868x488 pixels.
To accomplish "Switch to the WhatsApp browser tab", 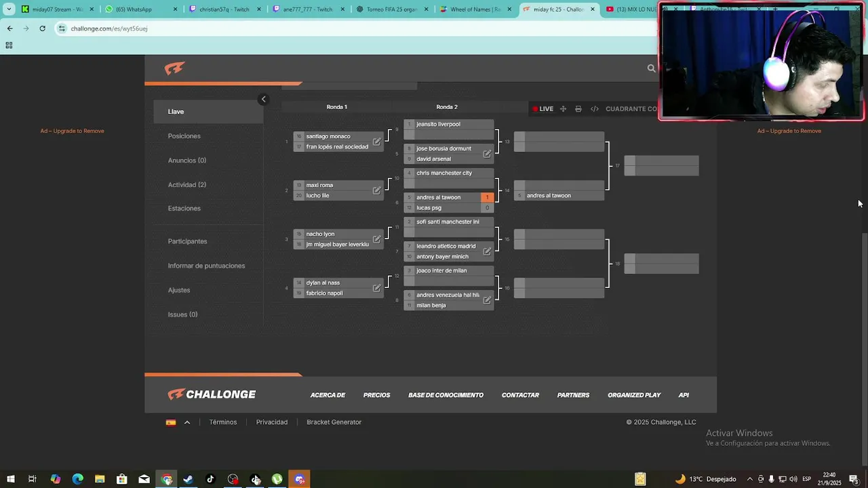I will pyautogui.click(x=142, y=9).
